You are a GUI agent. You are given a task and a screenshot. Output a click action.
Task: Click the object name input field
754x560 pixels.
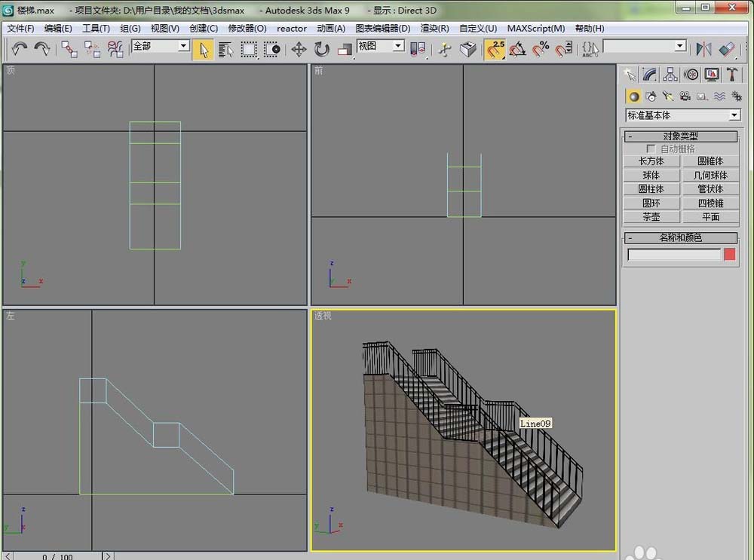coord(674,255)
